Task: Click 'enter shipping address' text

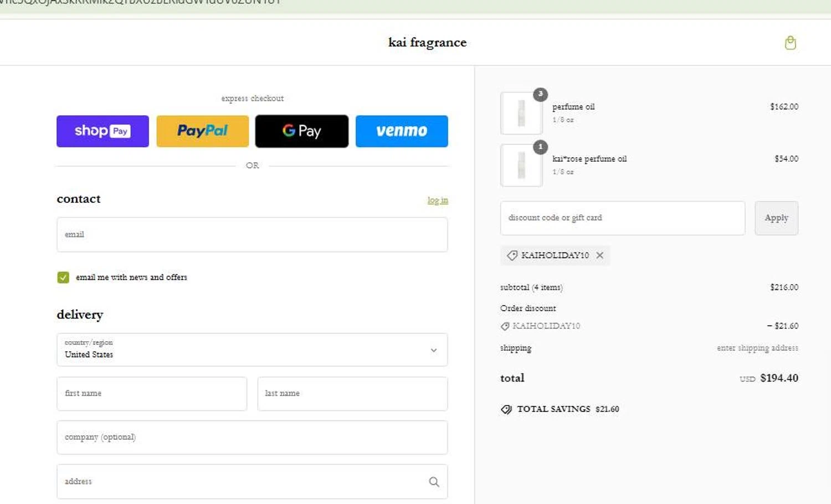Action: coord(757,348)
